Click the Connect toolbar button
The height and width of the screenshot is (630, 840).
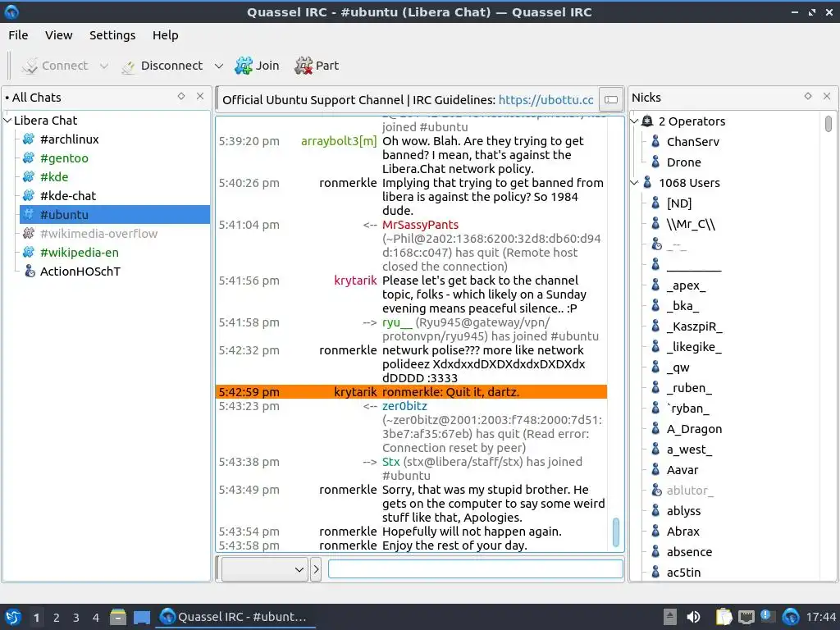(54, 66)
